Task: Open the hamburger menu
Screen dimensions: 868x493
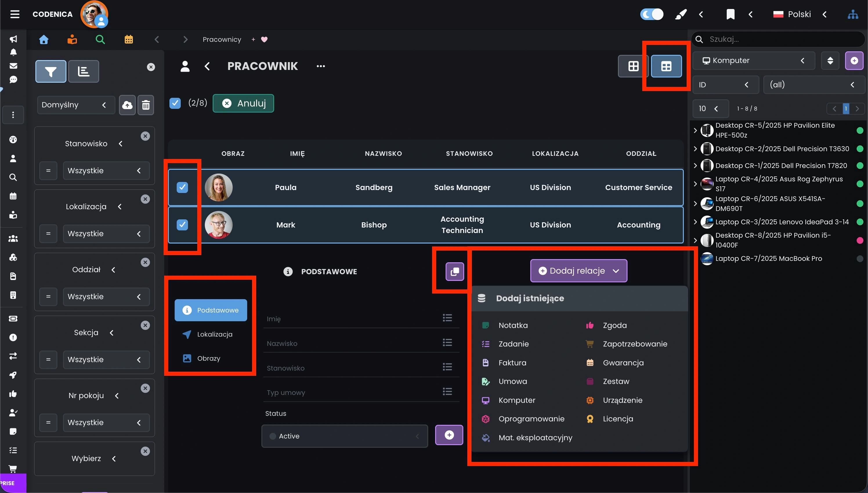Action: point(15,14)
